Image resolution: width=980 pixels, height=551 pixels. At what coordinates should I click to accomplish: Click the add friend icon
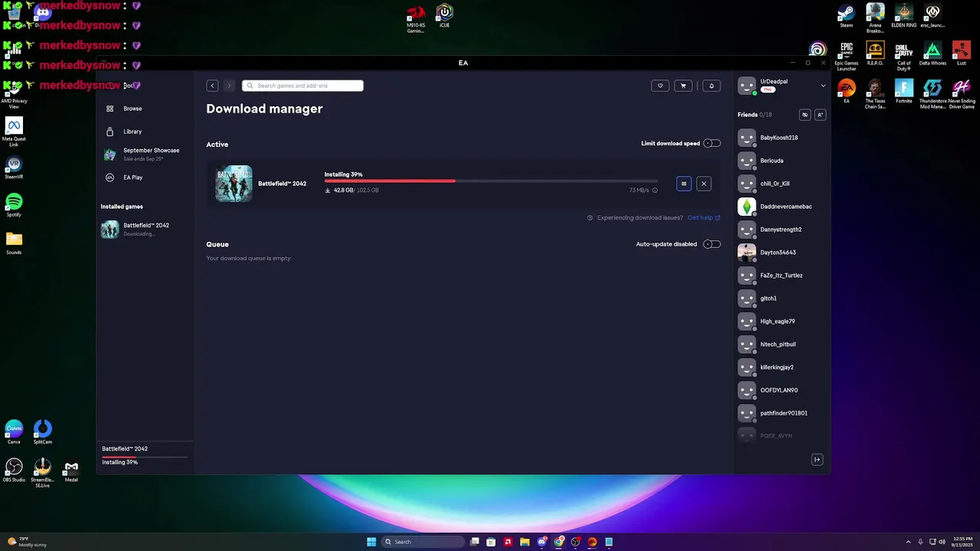pyautogui.click(x=820, y=115)
